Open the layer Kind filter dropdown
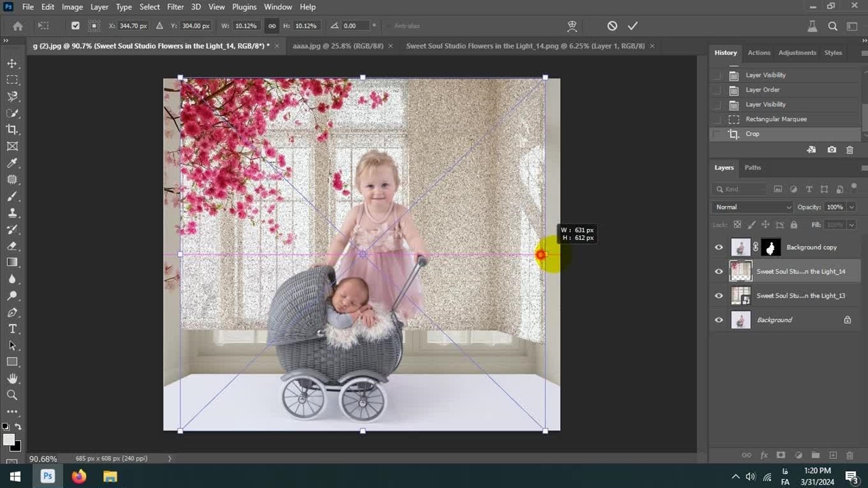The width and height of the screenshot is (868, 488). tap(741, 189)
